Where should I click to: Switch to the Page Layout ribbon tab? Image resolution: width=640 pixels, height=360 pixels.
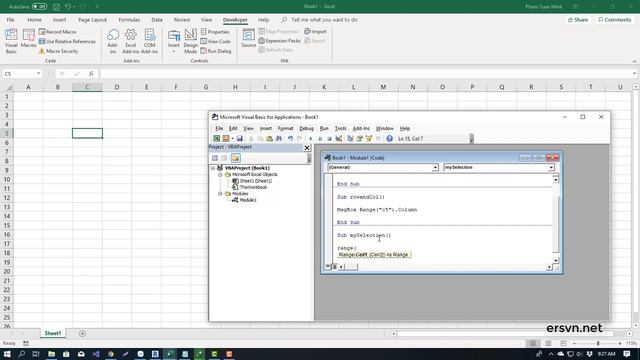tap(92, 20)
